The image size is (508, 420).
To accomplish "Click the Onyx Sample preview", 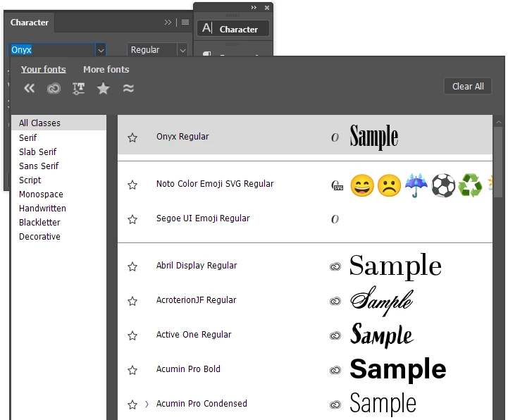I will [374, 137].
